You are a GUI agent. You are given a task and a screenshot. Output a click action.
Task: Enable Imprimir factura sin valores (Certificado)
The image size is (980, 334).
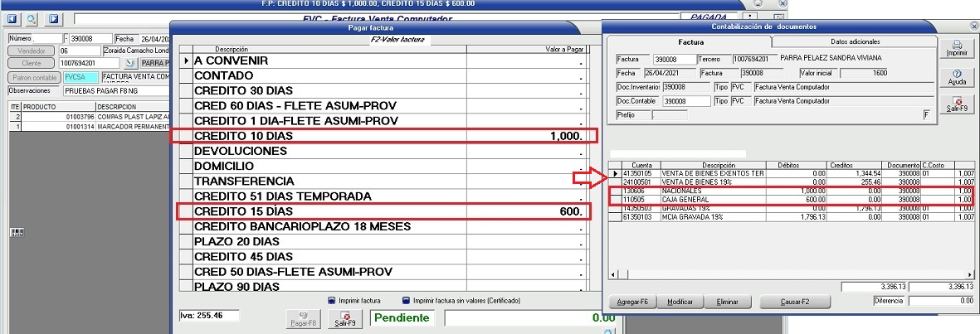[x=406, y=300]
